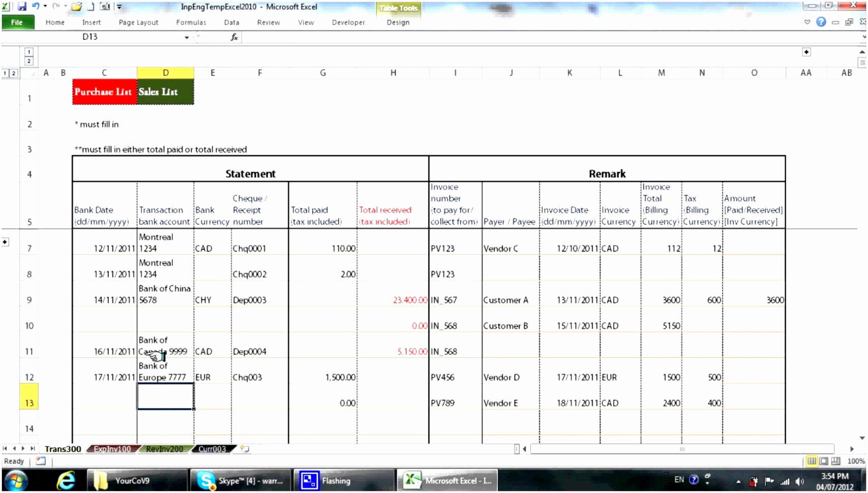Open the ExpInv100 sheet tab
Screen dimensions: 868x493
(x=112, y=449)
